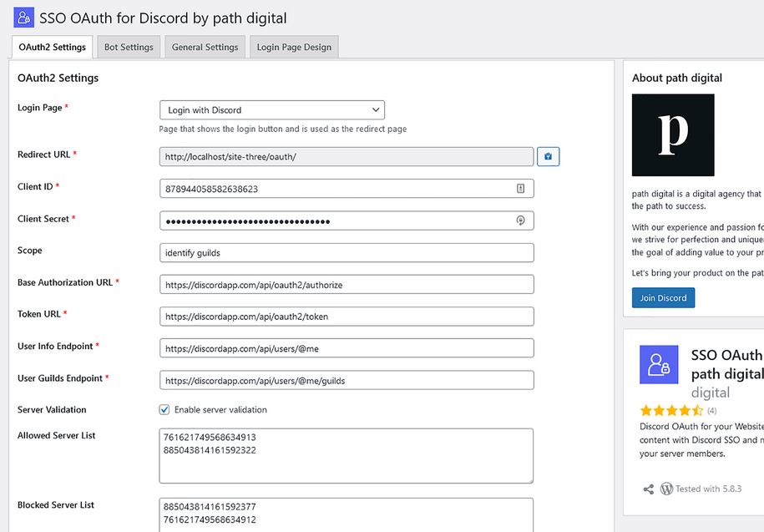Open the Login Page dropdown
The width and height of the screenshot is (764, 532).
272,110
